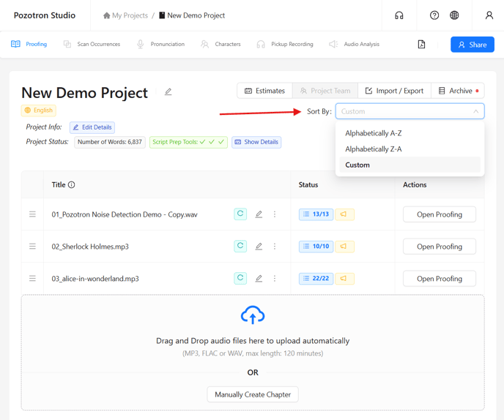Click 01_Pozotron Noise Detection Demo - Copy.wav title
This screenshot has height=420, width=504.
click(125, 214)
